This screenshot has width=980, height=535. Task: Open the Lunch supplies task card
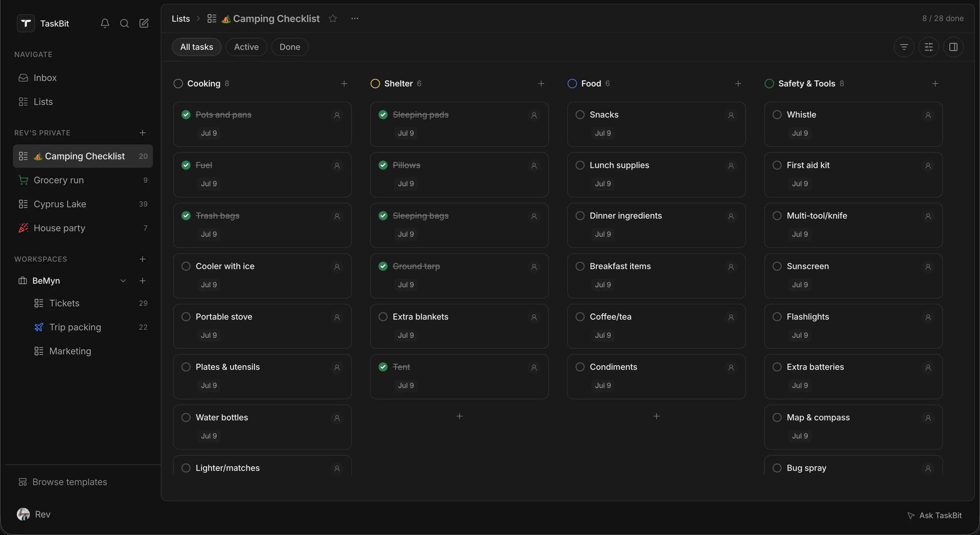(656, 175)
